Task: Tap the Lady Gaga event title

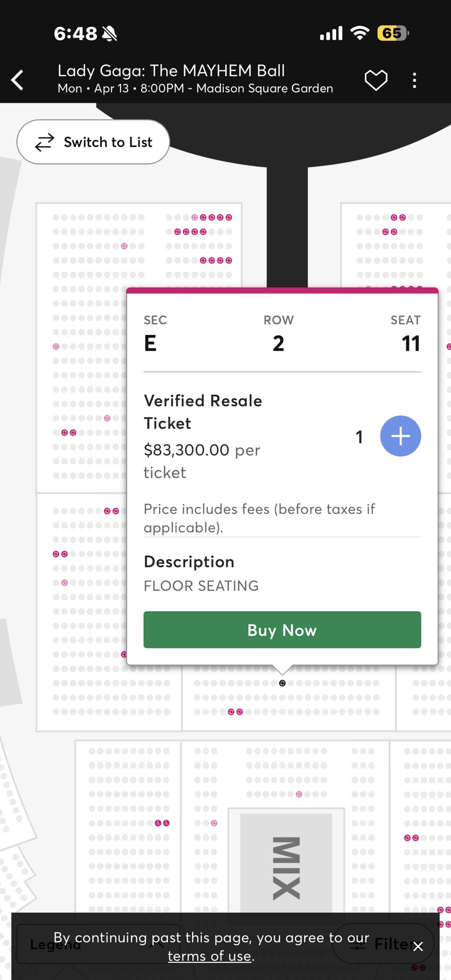Action: tap(171, 71)
